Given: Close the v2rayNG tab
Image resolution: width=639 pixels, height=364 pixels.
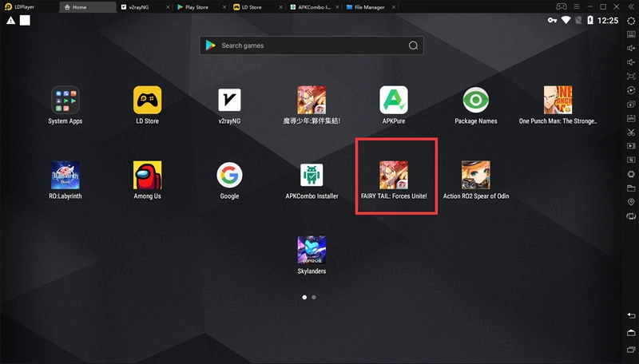Looking at the screenshot, I should coord(167,6).
